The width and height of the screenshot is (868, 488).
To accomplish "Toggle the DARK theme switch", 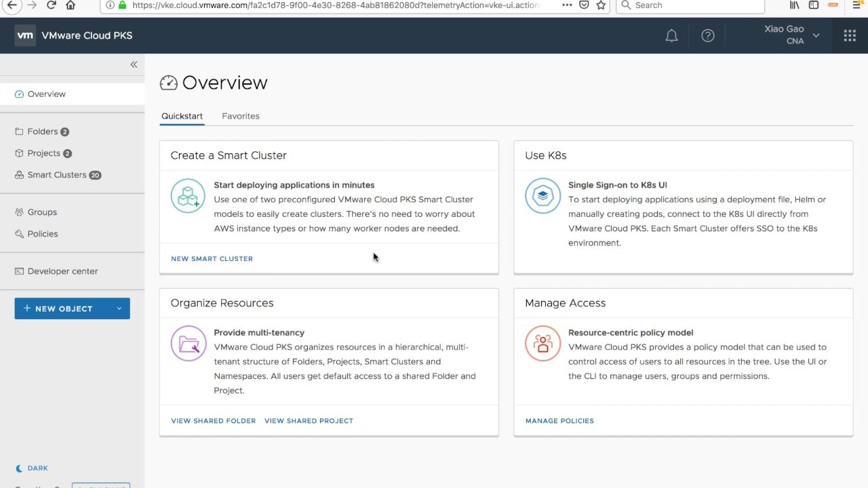I will click(x=32, y=468).
